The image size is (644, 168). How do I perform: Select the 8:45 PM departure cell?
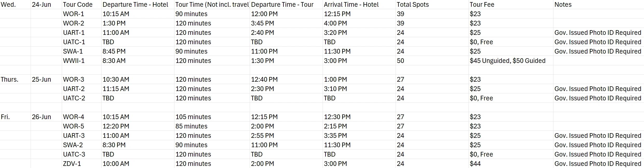point(114,51)
